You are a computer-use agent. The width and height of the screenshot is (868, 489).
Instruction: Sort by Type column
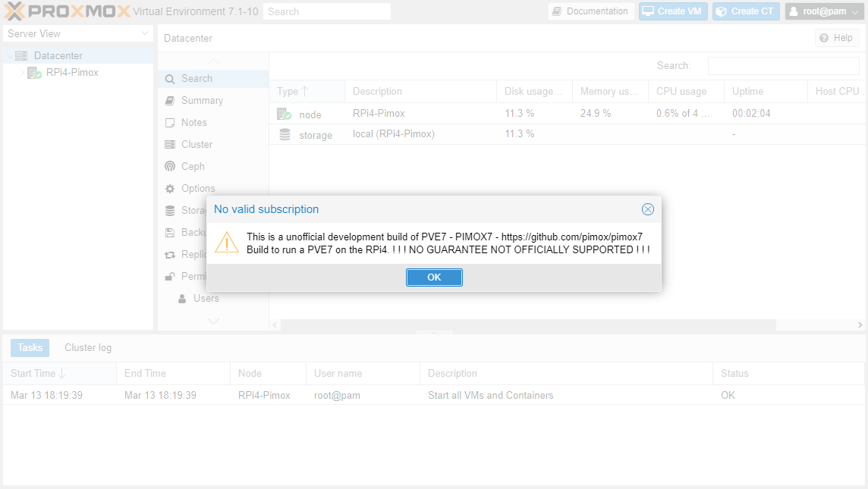coord(307,91)
